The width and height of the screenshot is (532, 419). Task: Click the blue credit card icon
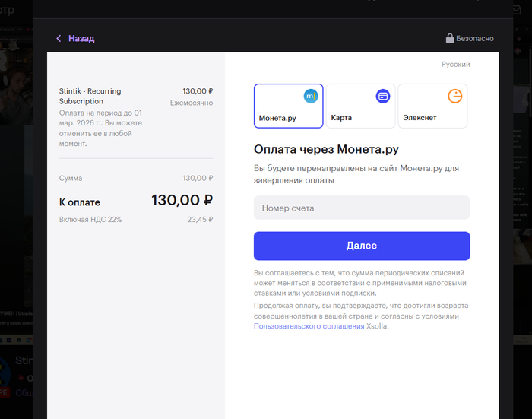point(382,96)
